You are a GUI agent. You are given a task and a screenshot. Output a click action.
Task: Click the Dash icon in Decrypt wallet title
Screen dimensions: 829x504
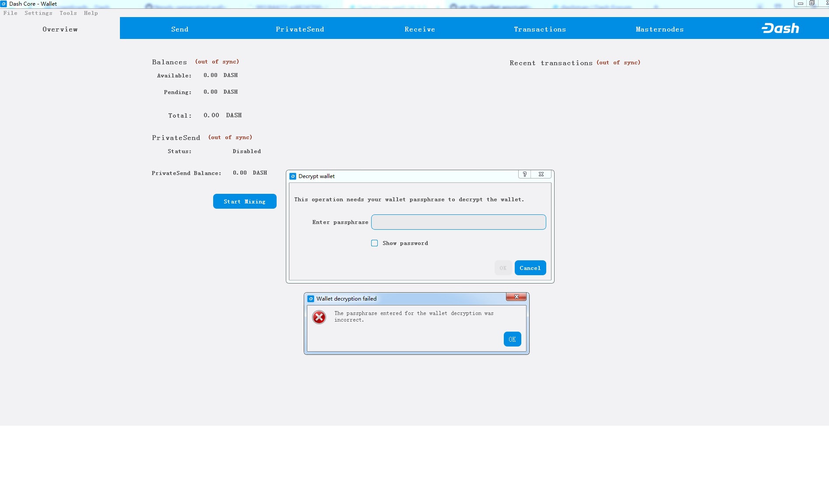tap(293, 176)
